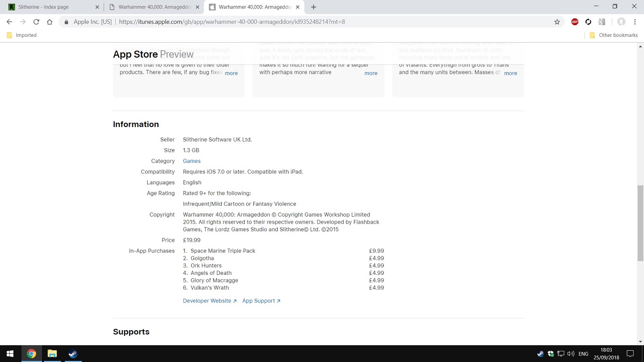Click the Glory of Macragge entry

(214, 280)
